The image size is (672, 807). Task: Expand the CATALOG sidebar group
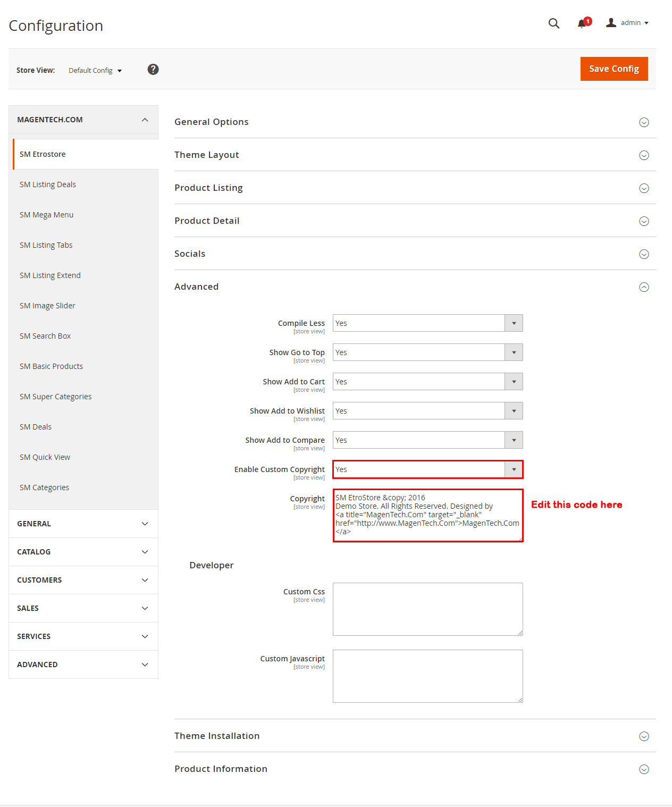click(x=83, y=552)
